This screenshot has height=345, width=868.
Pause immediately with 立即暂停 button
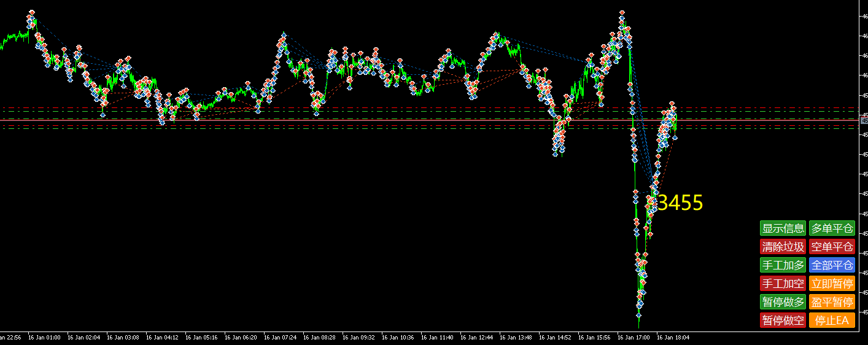(832, 284)
